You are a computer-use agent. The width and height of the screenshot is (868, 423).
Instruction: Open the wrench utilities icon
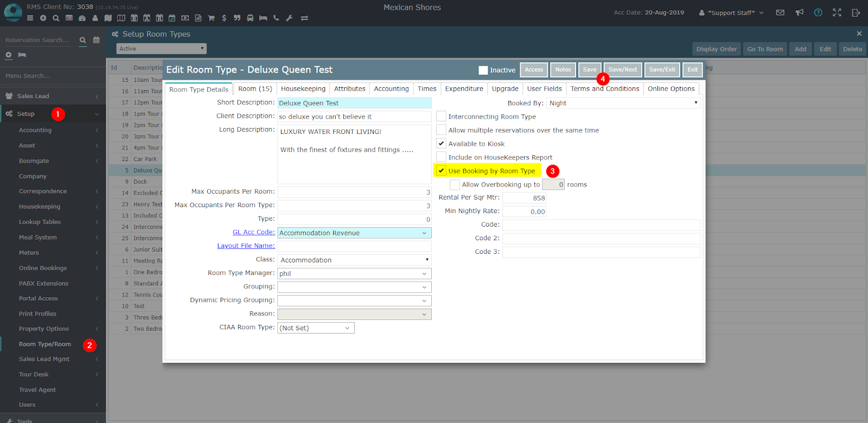(289, 18)
